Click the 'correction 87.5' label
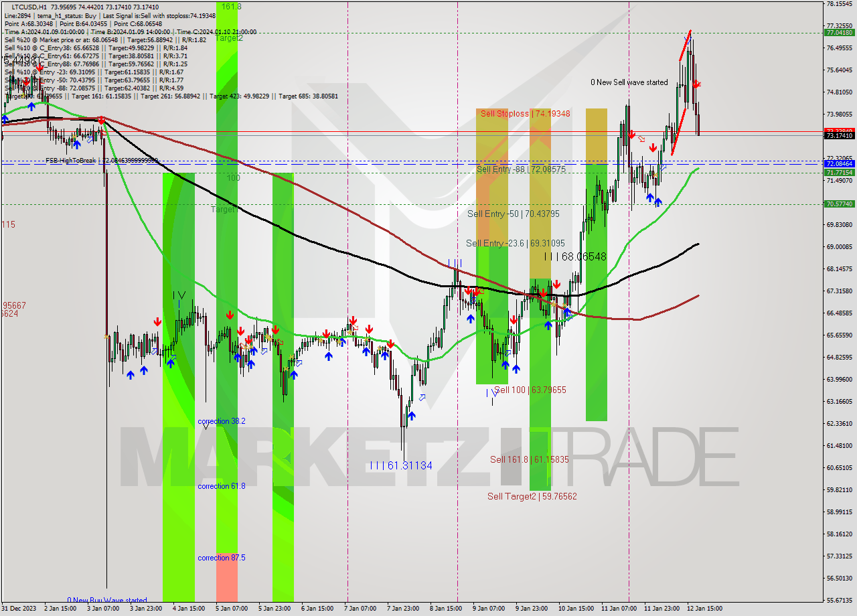The height and width of the screenshot is (616, 857). coord(222,558)
